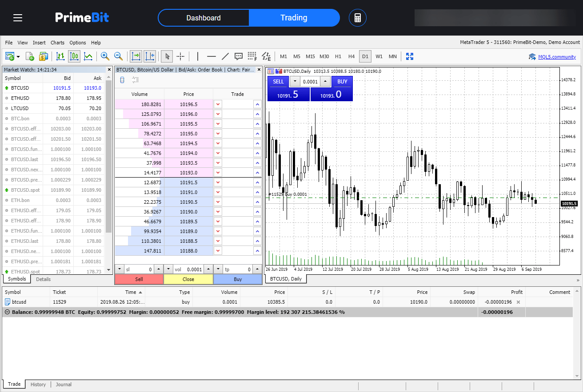Set timeframe to M15

(x=310, y=56)
